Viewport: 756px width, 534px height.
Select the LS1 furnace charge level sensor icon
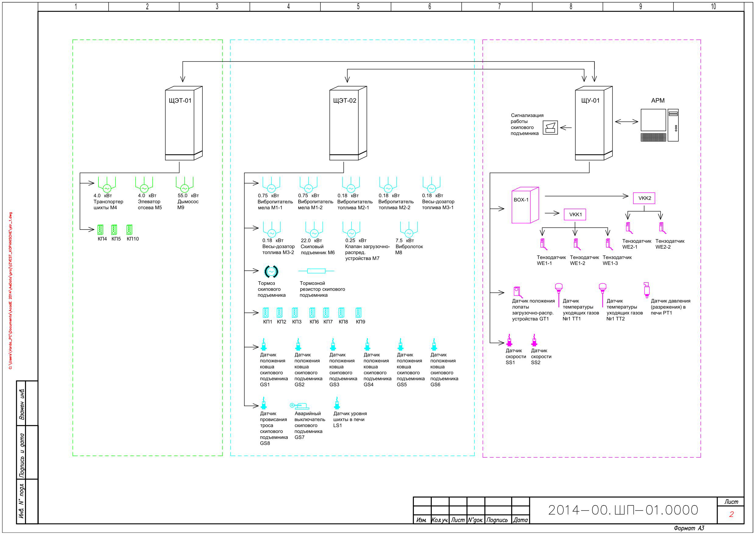point(337,403)
